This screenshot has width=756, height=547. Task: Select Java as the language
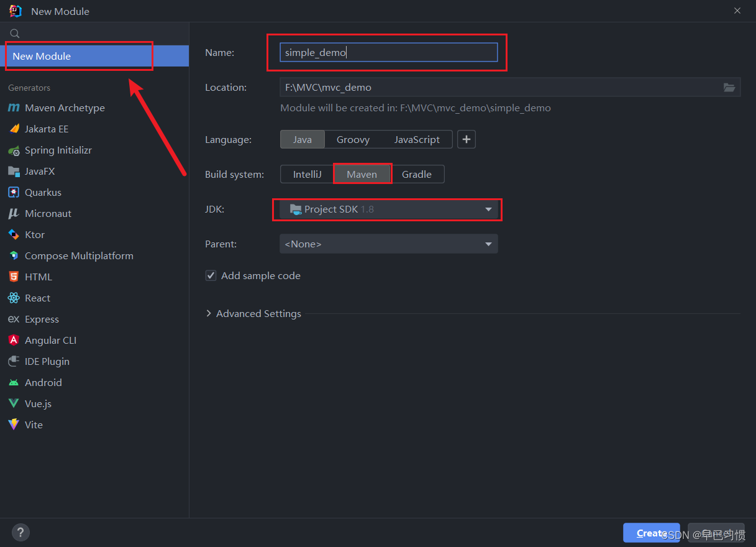pos(303,139)
